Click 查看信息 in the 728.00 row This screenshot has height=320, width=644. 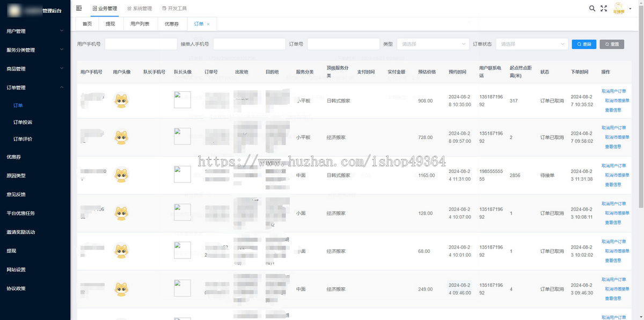coord(613,147)
